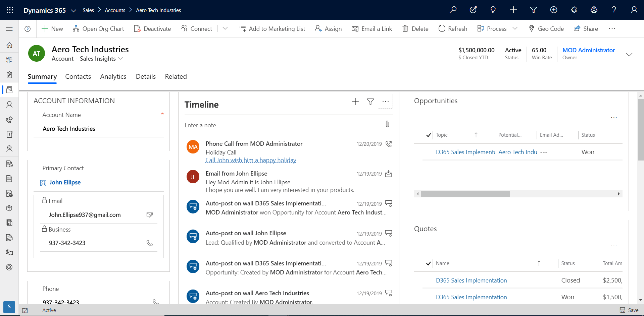Click Deactivate in command bar
The image size is (644, 316).
(152, 29)
